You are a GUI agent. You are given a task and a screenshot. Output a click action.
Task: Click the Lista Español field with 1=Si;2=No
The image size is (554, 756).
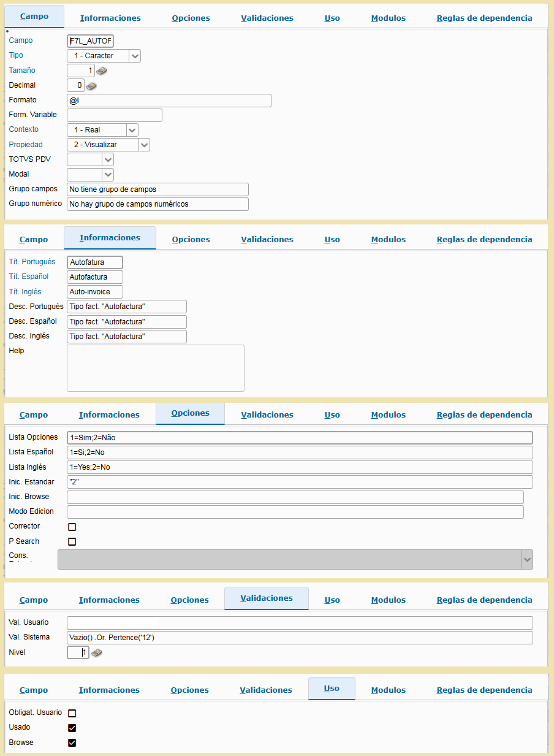pos(300,452)
